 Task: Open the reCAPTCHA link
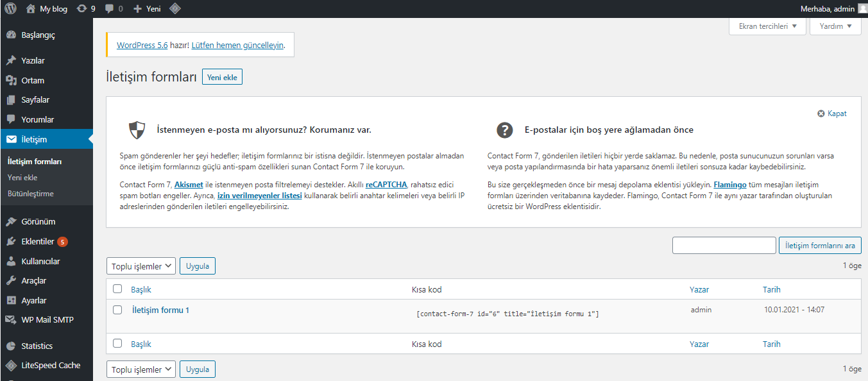point(386,184)
